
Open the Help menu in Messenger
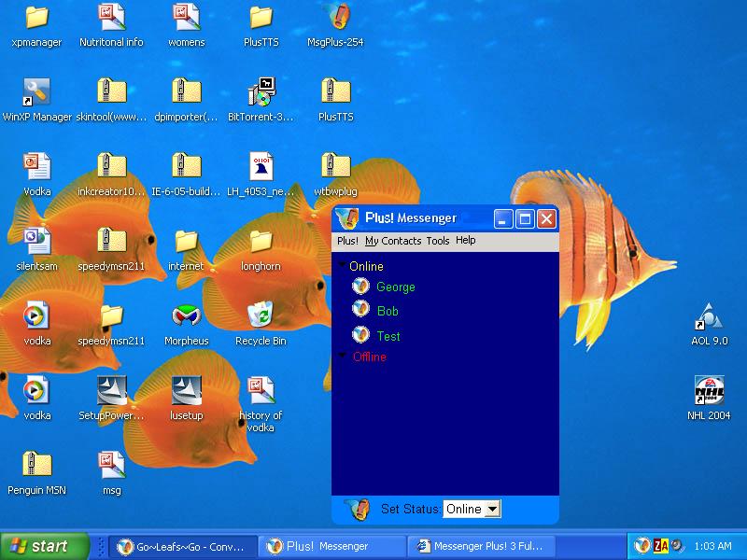(465, 241)
